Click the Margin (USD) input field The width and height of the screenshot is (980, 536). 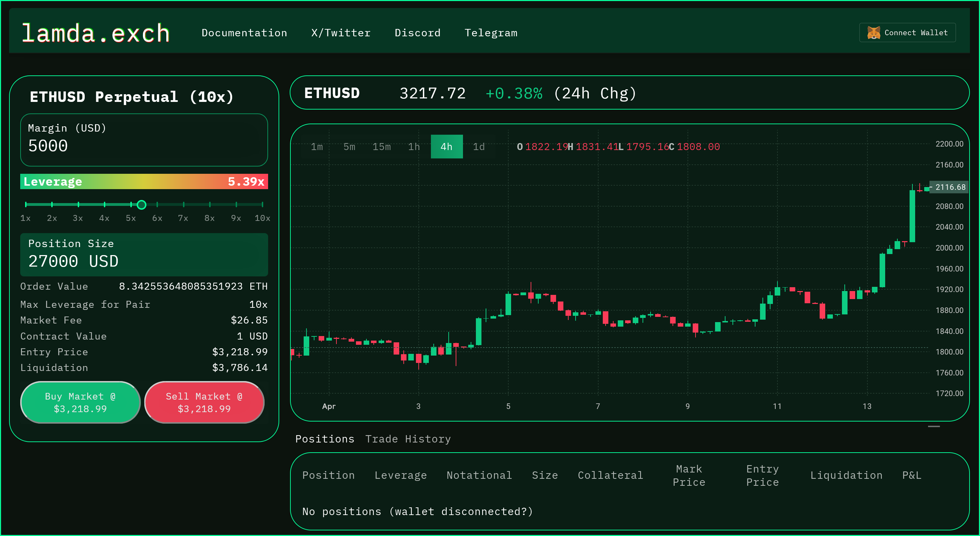pos(144,146)
